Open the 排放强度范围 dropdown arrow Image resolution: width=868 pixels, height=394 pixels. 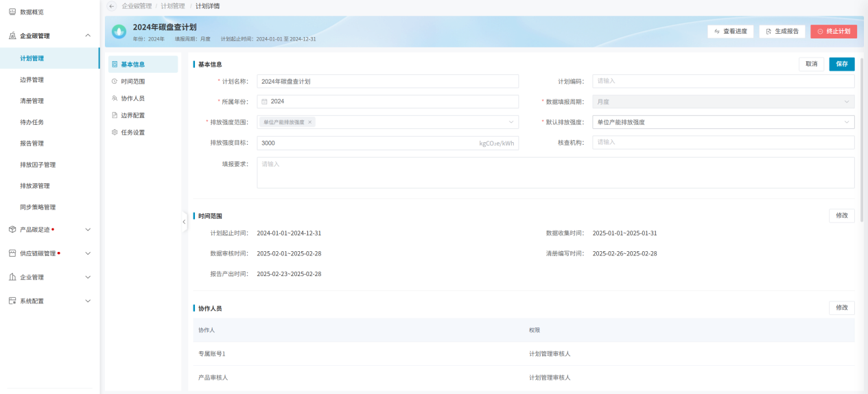pos(511,122)
